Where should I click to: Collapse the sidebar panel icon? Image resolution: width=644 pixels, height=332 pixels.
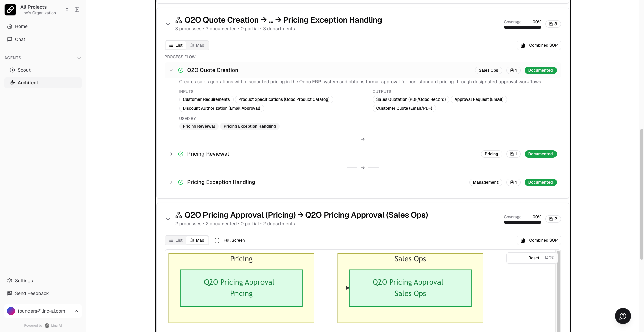click(77, 10)
